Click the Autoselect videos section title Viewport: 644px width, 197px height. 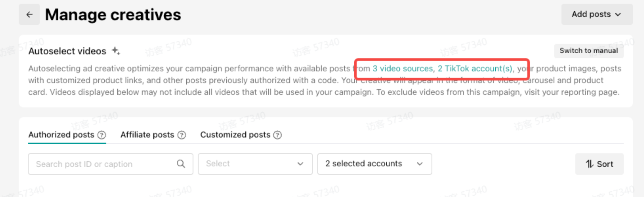click(67, 51)
